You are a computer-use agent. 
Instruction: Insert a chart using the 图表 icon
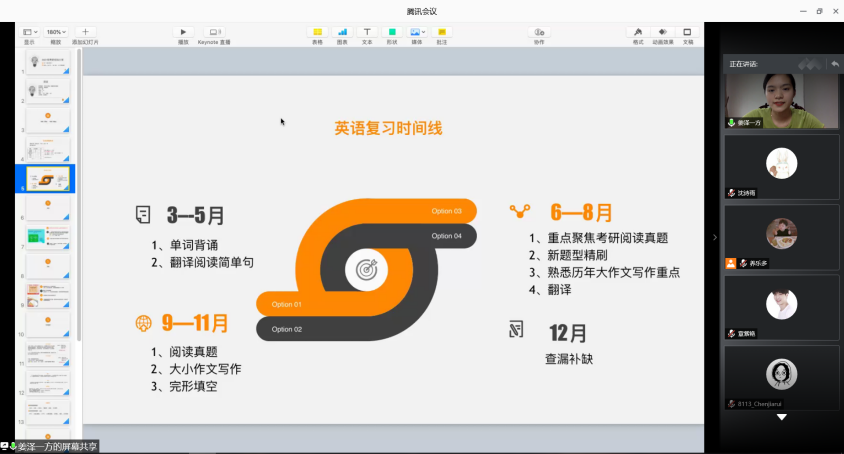pos(343,32)
